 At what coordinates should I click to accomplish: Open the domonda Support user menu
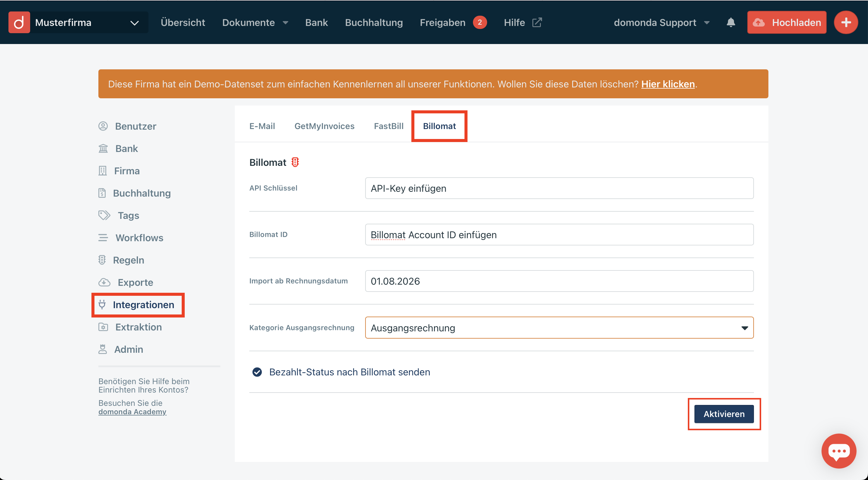(x=662, y=22)
